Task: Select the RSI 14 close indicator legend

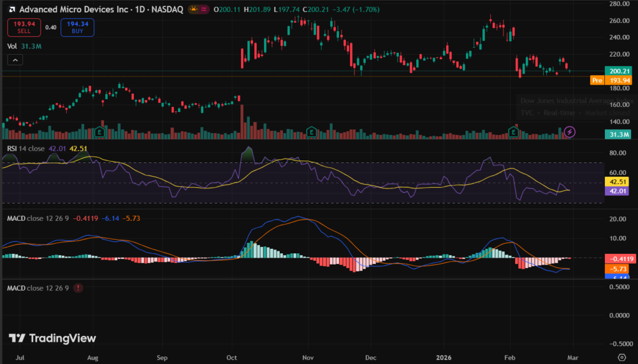Action: (28, 148)
